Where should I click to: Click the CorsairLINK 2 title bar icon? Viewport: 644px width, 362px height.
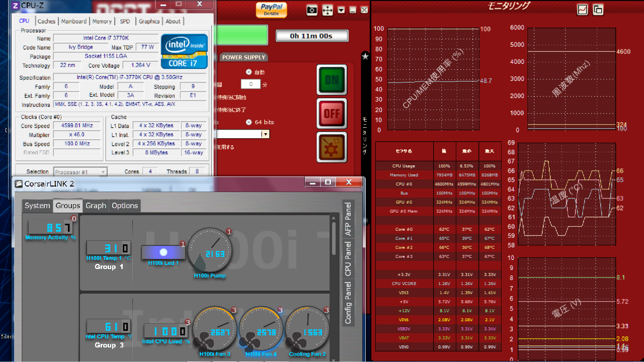click(x=19, y=184)
